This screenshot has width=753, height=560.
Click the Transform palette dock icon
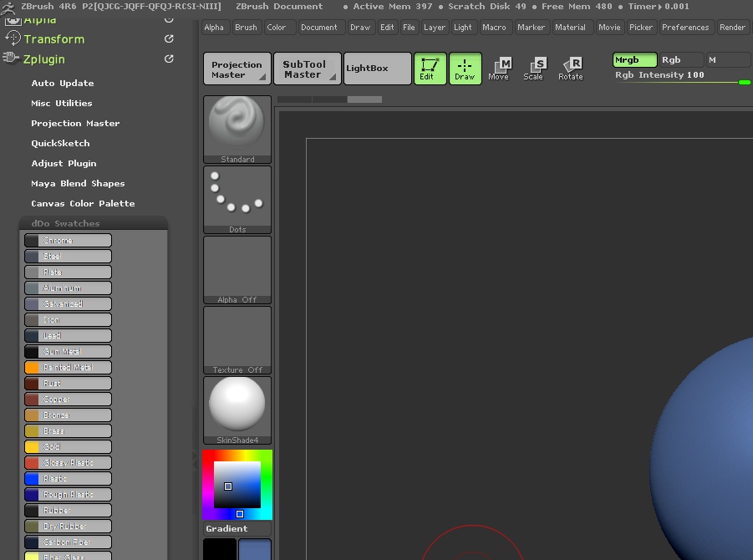point(169,39)
